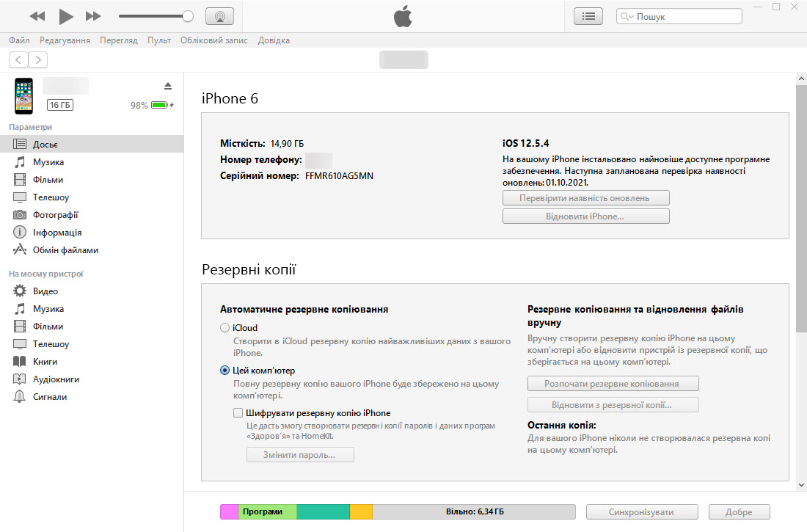Eject the iPhone with the eject icon
The image size is (807, 532).
click(168, 86)
